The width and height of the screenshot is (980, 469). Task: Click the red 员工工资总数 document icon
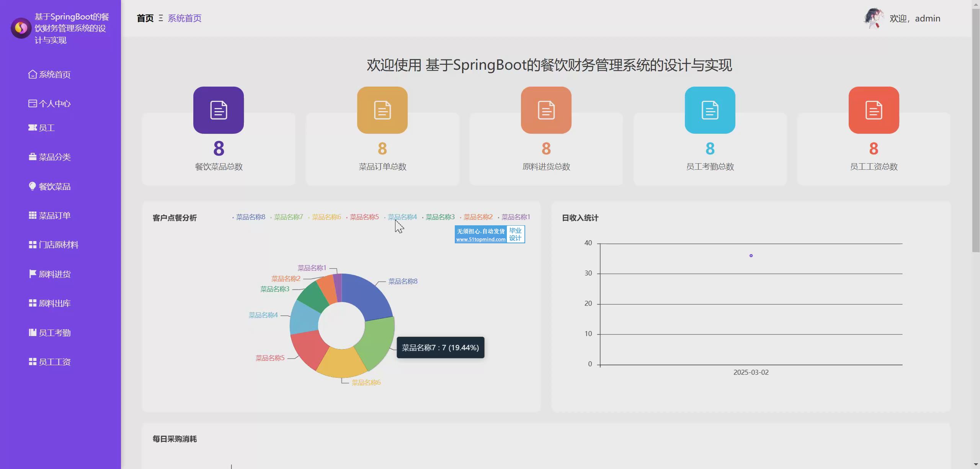coord(874,110)
